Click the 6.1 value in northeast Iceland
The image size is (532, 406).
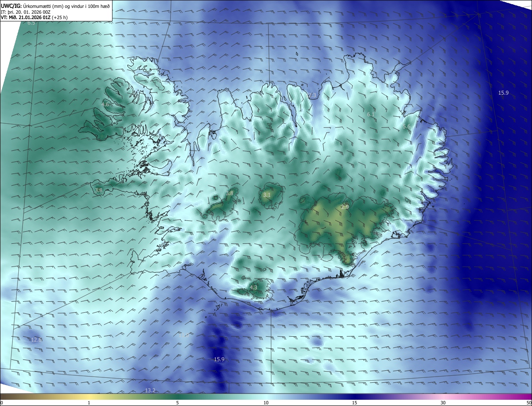pos(371,114)
